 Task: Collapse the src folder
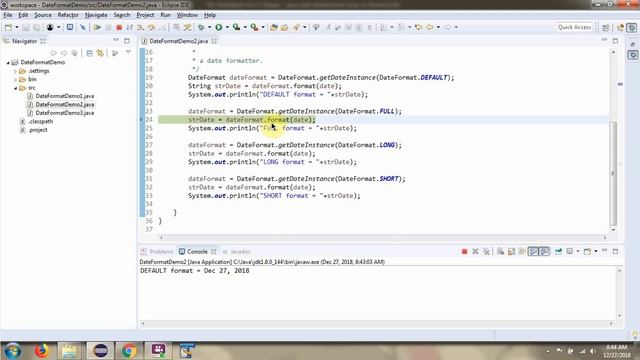pos(16,88)
